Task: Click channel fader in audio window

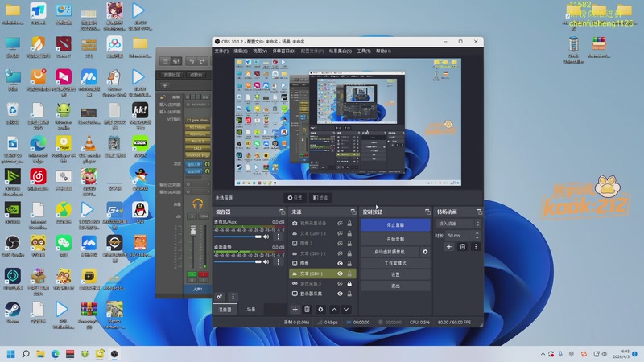Action: click(x=193, y=231)
